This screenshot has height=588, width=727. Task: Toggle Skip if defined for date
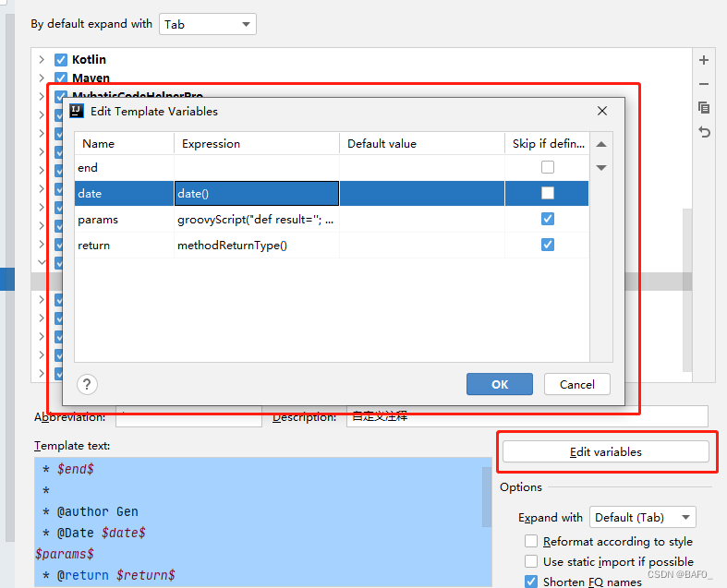coord(548,193)
